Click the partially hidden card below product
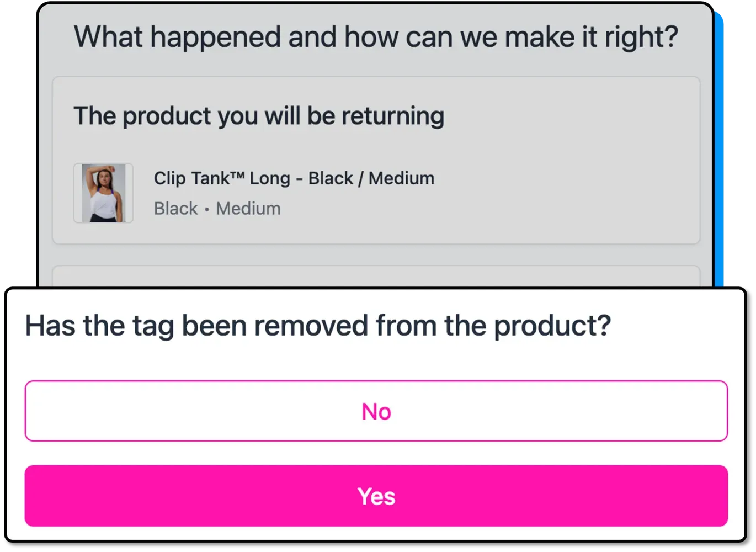 pyautogui.click(x=376, y=276)
